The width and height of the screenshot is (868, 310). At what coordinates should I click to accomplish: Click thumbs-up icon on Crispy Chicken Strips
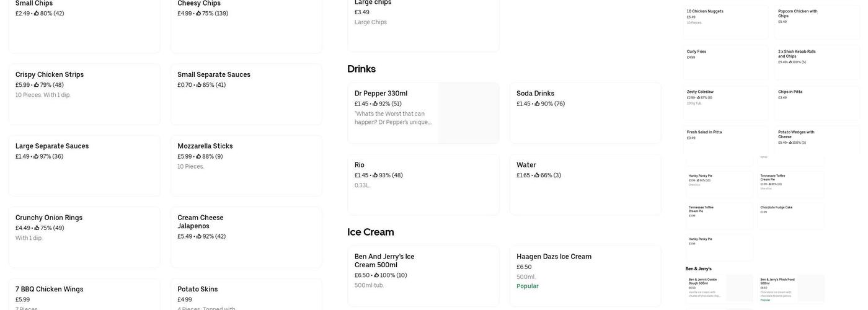tap(37, 85)
